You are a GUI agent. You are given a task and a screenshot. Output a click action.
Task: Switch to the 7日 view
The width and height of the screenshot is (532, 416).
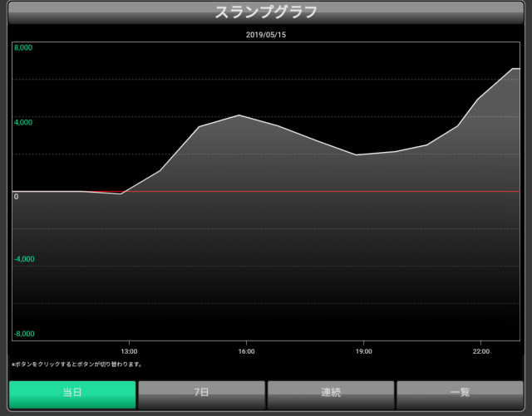(x=201, y=394)
